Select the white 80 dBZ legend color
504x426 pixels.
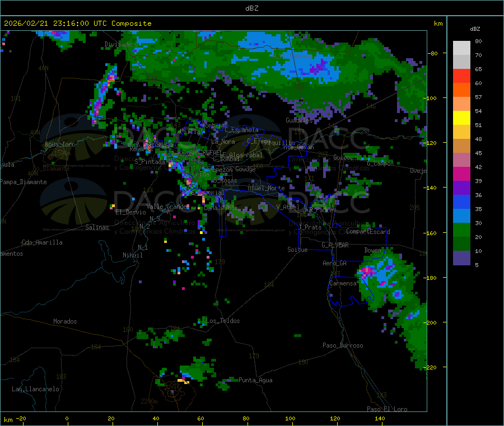[x=461, y=48]
